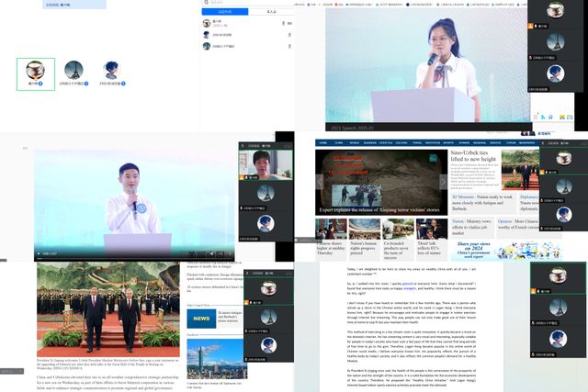This screenshot has height=392, width=588.
Task: Select the blue-haired anime avatar participant tile
Action: (x=112, y=73)
